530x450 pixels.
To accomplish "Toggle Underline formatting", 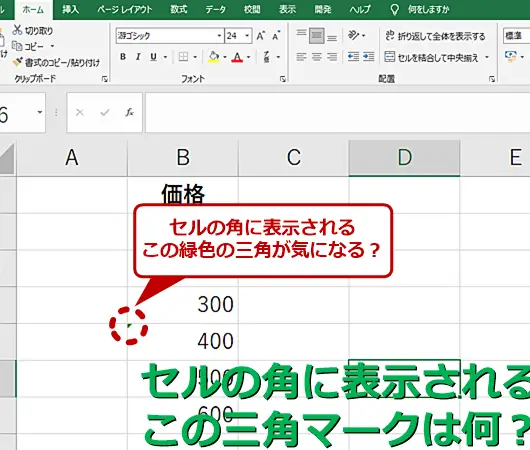I will coord(153,57).
